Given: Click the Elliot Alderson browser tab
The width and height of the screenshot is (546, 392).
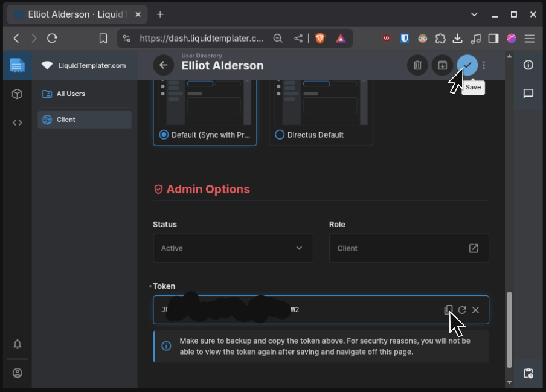Looking at the screenshot, I should pyautogui.click(x=77, y=14).
